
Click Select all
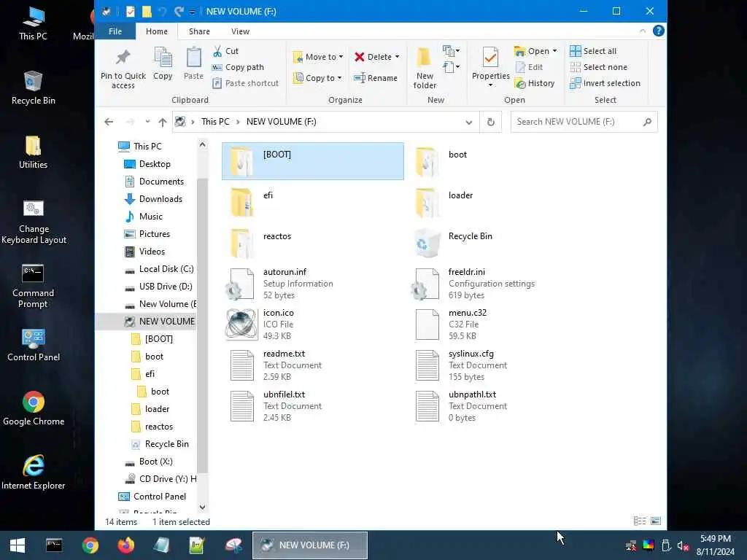coord(593,51)
